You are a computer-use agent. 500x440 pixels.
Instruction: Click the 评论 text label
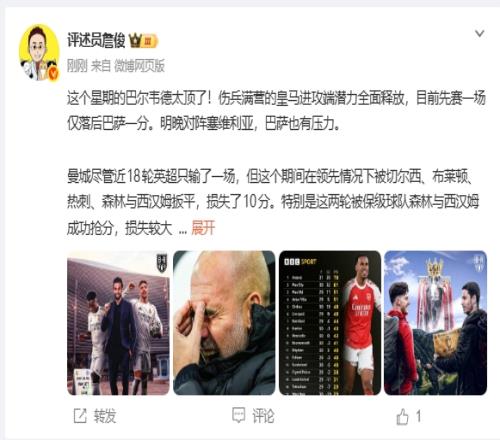(x=263, y=416)
